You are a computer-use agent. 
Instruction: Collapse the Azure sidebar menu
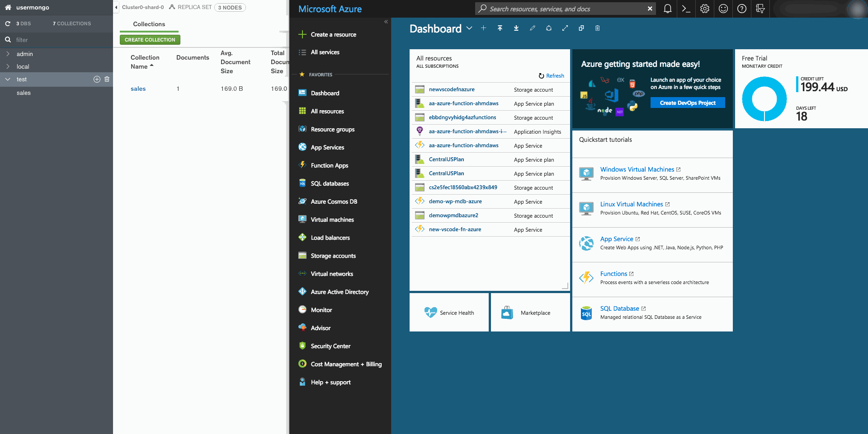(386, 22)
